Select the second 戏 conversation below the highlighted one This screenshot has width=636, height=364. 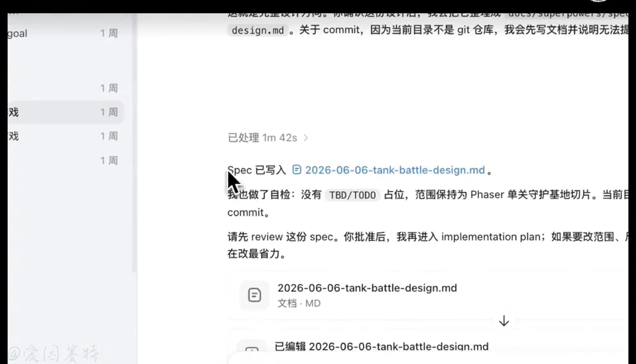click(x=64, y=136)
